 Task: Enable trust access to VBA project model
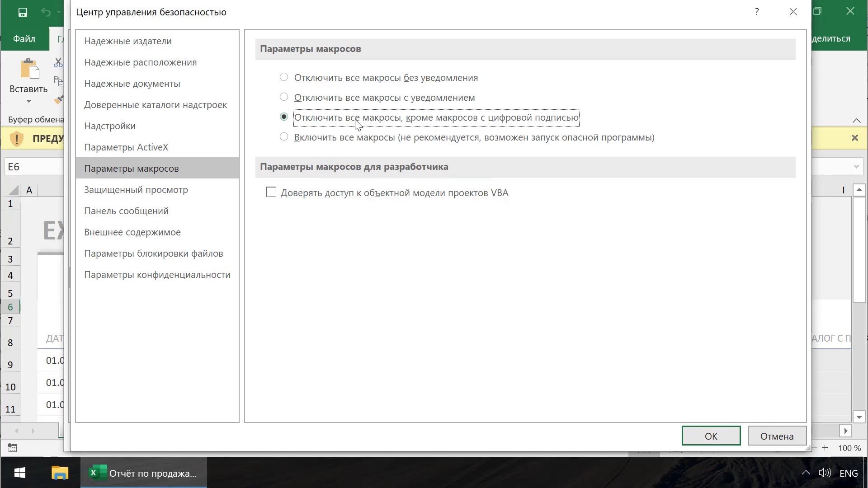pyautogui.click(x=271, y=192)
